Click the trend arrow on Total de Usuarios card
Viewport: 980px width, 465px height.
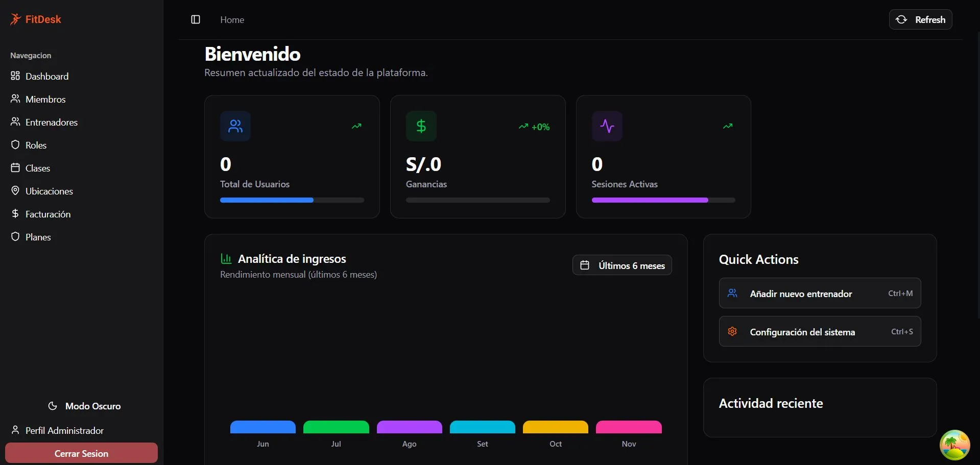tap(356, 126)
